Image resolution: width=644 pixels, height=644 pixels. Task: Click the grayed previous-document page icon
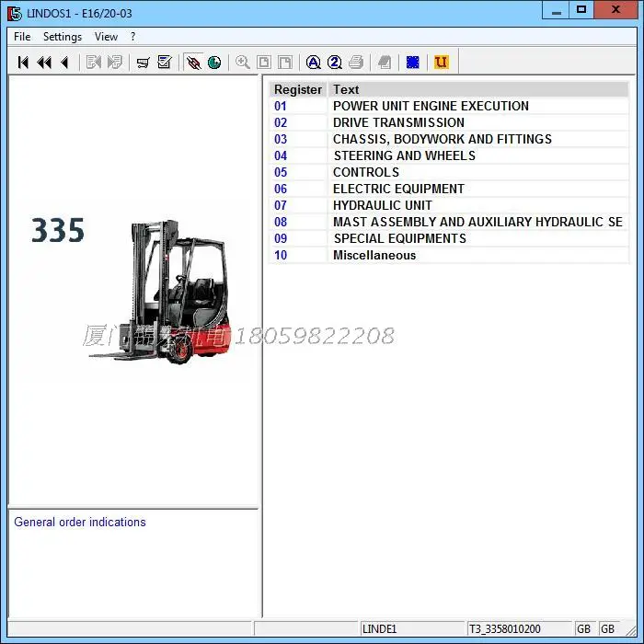(93, 63)
